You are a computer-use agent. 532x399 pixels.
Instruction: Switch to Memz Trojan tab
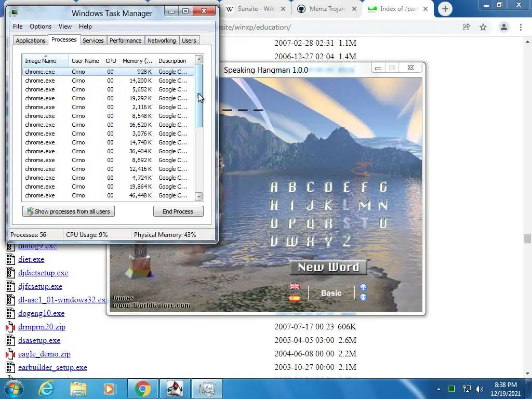pos(327,9)
